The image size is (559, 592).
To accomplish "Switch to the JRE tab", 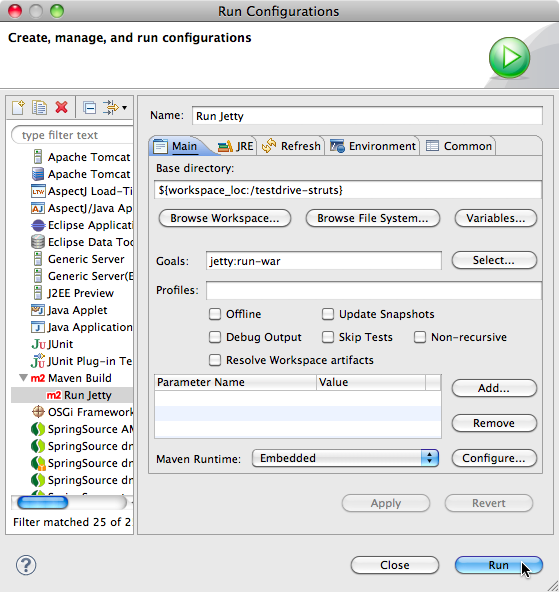I will tap(236, 146).
